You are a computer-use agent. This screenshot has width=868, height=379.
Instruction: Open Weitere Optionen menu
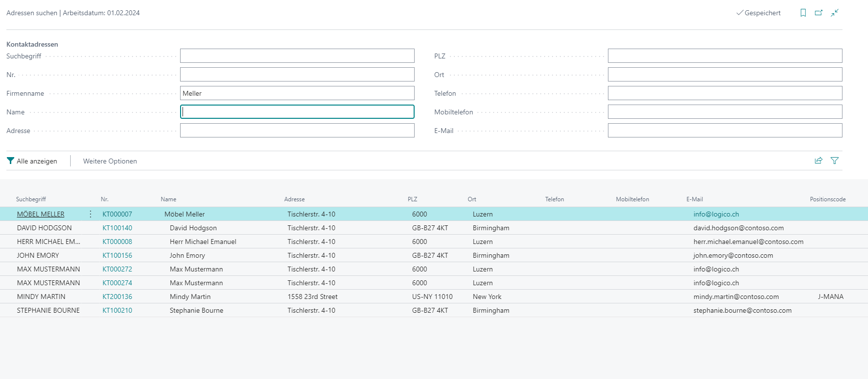tap(110, 161)
